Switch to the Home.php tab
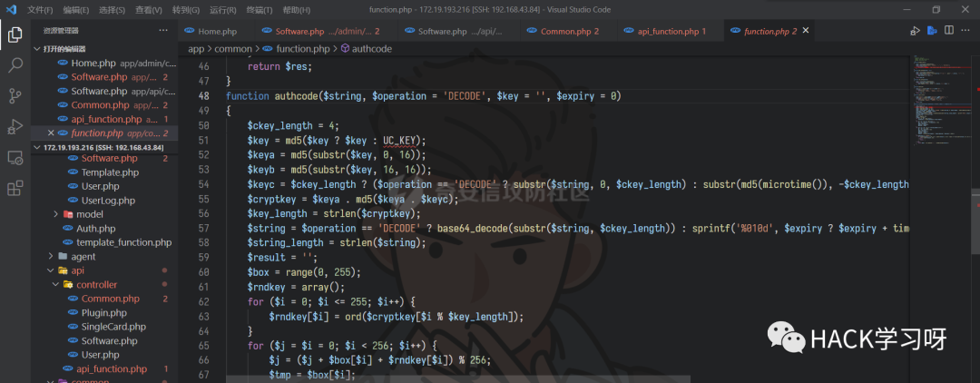 click(216, 31)
